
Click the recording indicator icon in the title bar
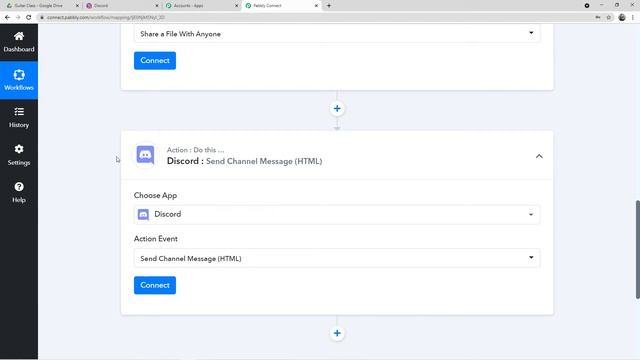(x=587, y=6)
